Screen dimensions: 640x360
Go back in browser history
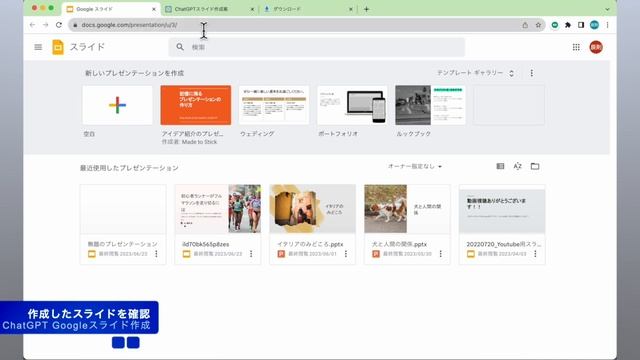click(32, 25)
